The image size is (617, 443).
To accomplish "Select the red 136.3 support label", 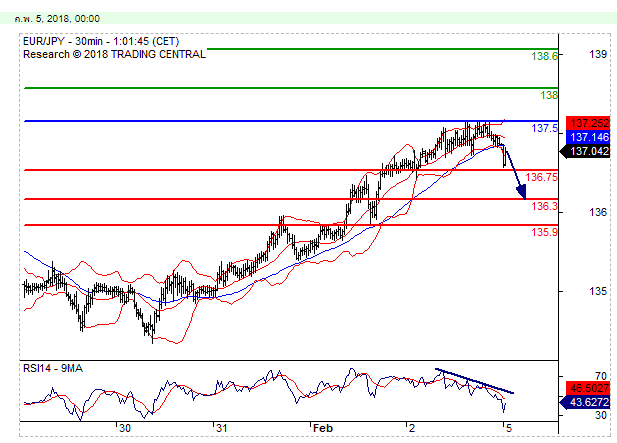I will (x=545, y=206).
